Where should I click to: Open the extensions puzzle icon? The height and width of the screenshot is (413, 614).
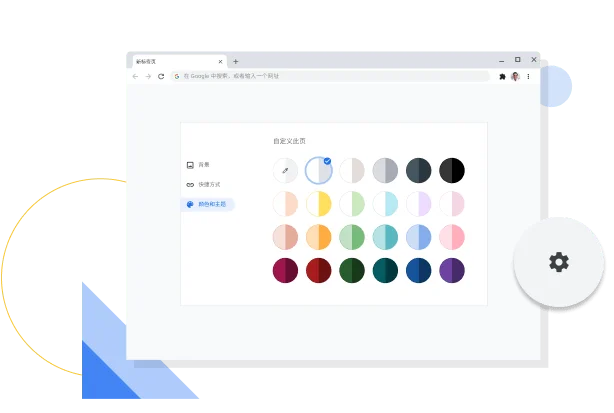click(x=501, y=76)
